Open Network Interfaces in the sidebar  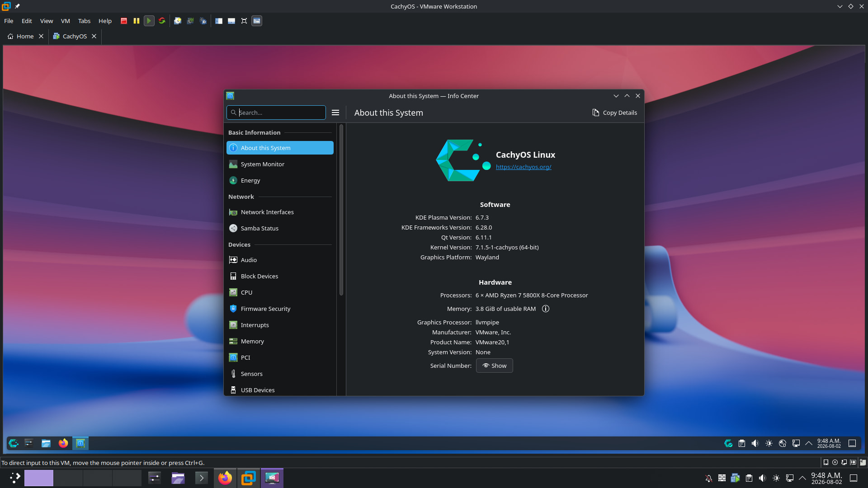tap(280, 212)
